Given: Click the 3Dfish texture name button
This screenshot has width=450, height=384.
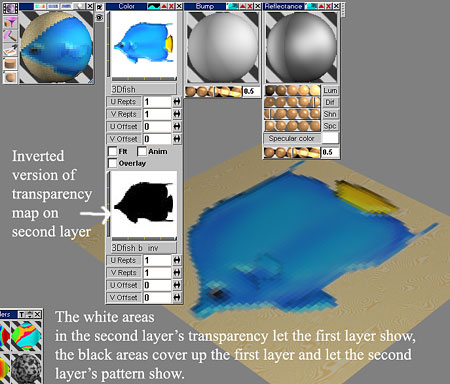Looking at the screenshot, I should tap(143, 89).
